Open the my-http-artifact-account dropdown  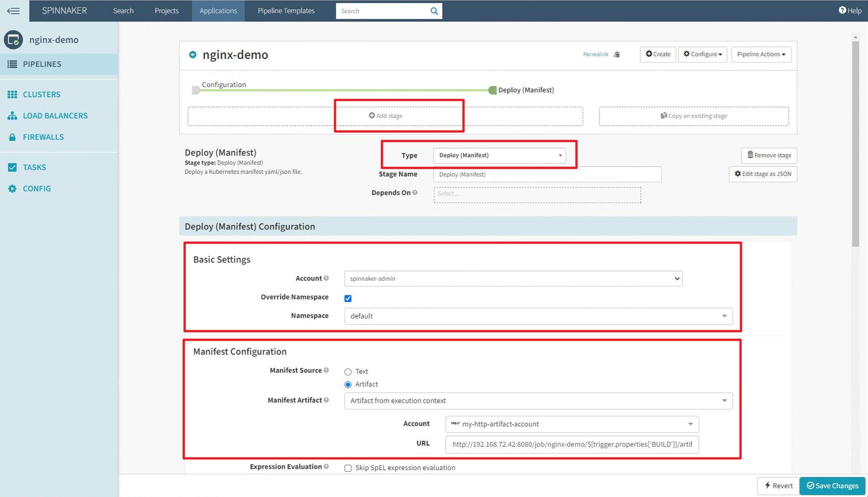[x=572, y=424]
